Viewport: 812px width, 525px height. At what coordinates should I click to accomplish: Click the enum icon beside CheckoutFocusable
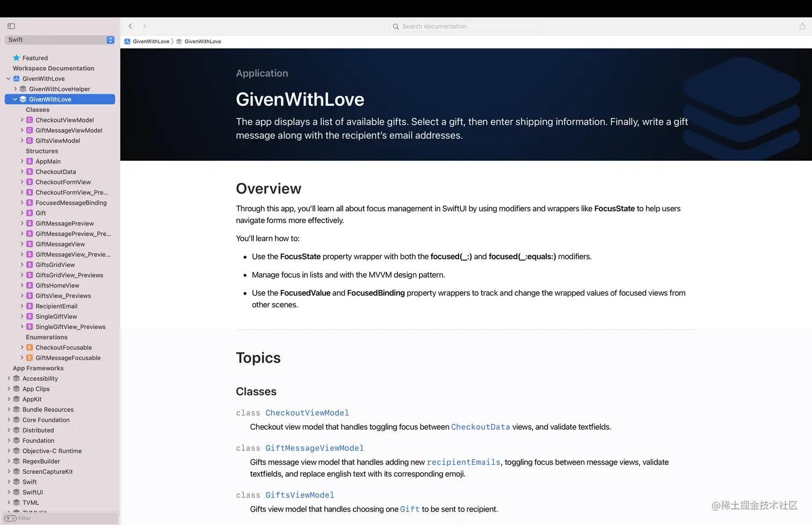pyautogui.click(x=30, y=348)
